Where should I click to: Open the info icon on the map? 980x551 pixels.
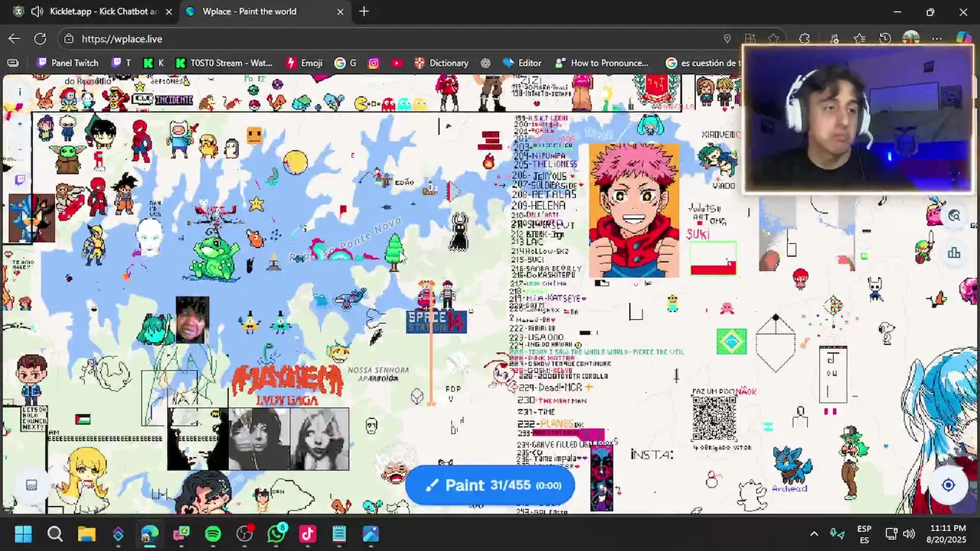point(20,92)
